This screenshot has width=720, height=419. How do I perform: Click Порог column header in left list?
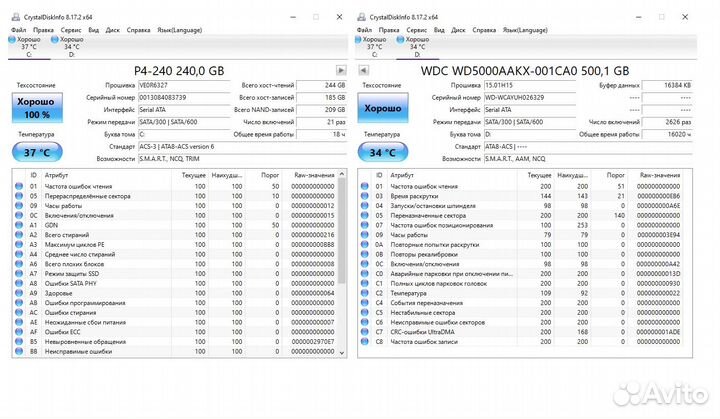pos(270,175)
